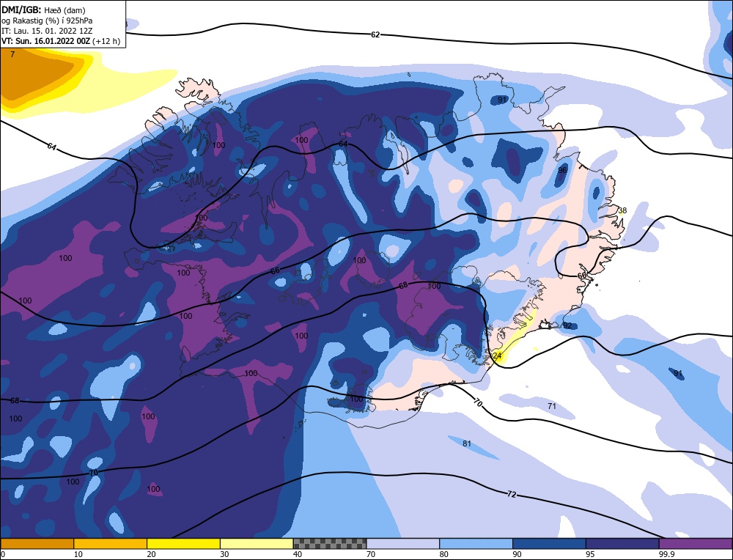The height and width of the screenshot is (560, 733).
Task: Click the "DMI/IGB: Hæð (dam)" title line
Action: click(43, 10)
